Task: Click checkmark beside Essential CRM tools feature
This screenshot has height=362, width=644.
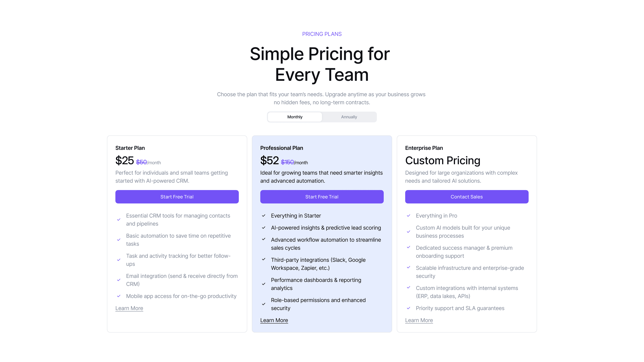Action: [119, 220]
